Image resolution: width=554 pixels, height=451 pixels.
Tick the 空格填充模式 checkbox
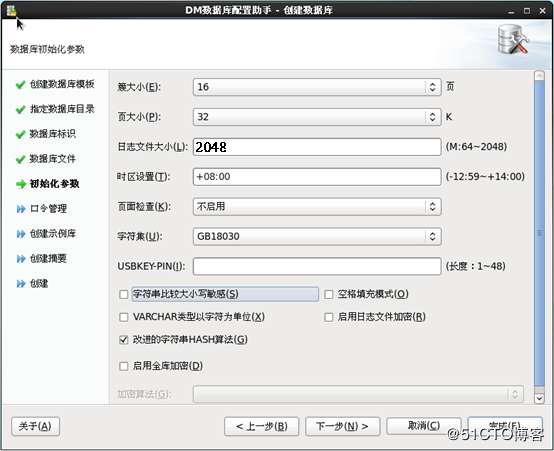tap(329, 294)
